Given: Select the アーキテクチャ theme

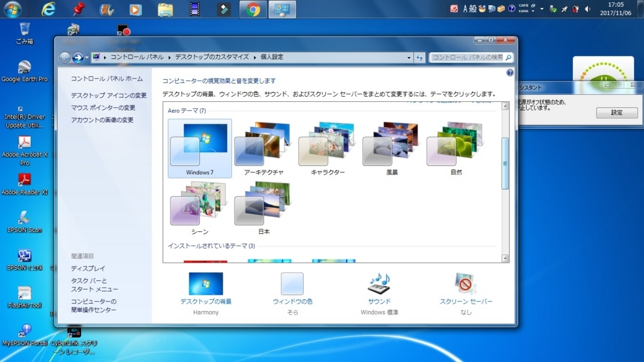Looking at the screenshot, I should (264, 148).
